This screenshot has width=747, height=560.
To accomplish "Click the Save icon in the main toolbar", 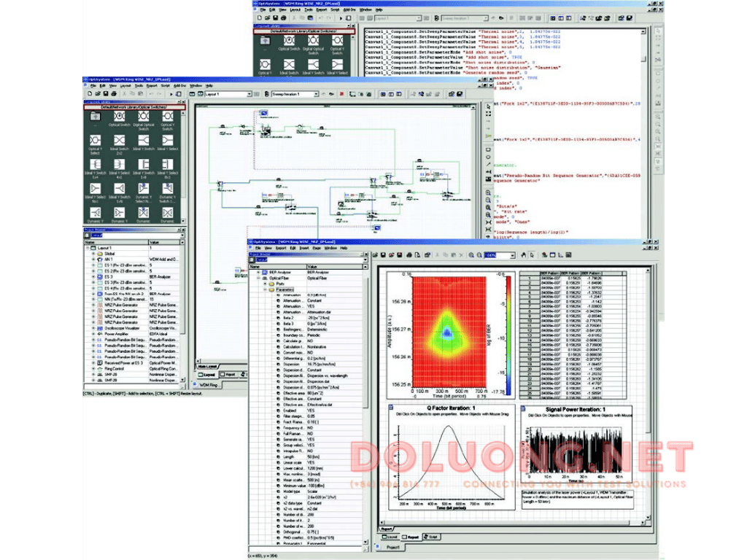I will click(x=104, y=93).
